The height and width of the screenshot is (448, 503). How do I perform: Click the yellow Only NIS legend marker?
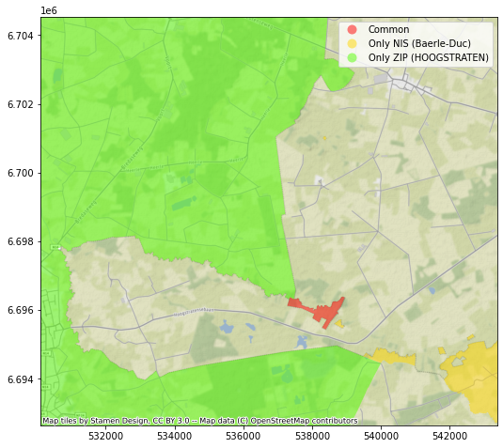(x=352, y=43)
